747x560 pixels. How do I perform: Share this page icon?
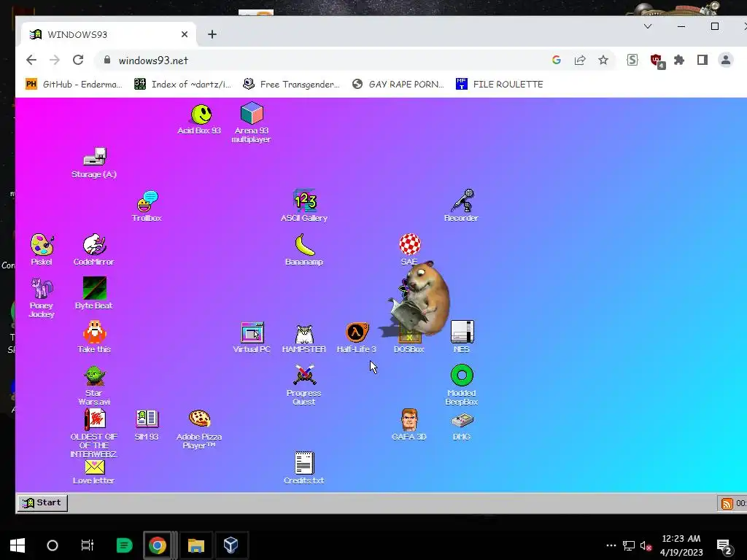580,60
